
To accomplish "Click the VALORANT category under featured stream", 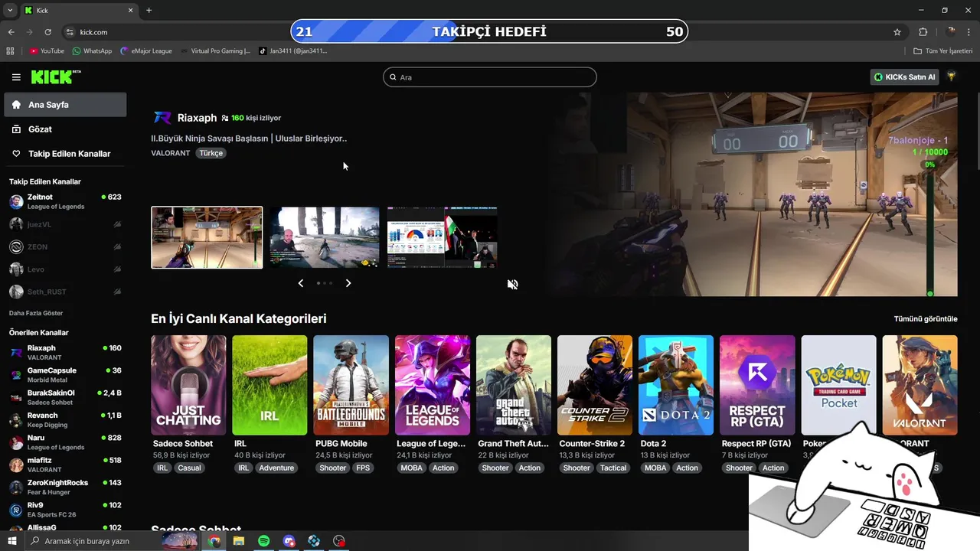I will point(171,153).
